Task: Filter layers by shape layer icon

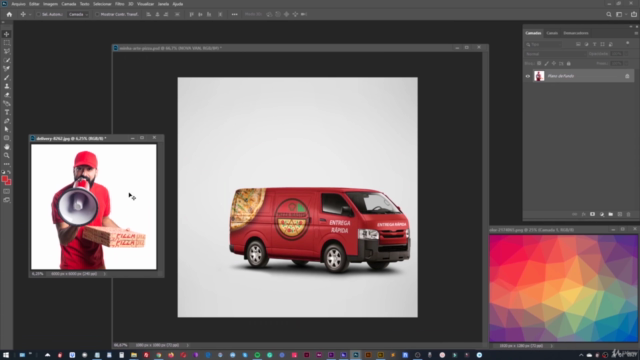Action: (x=602, y=44)
